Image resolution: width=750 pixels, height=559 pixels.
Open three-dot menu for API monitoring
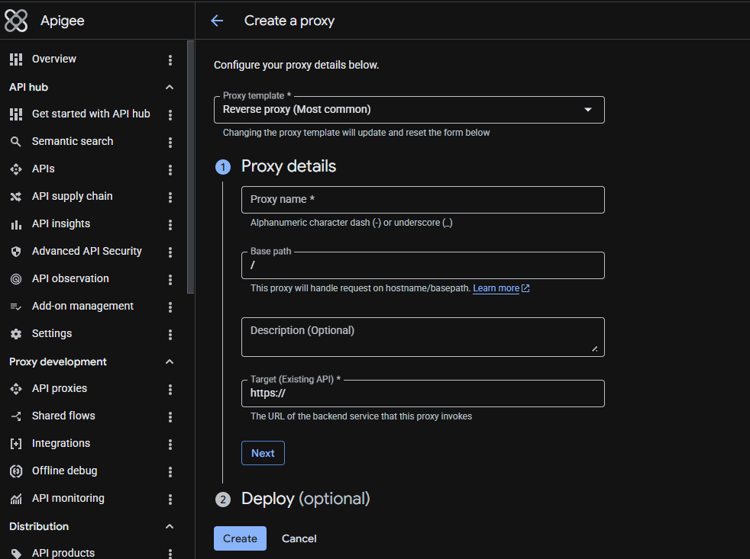170,499
